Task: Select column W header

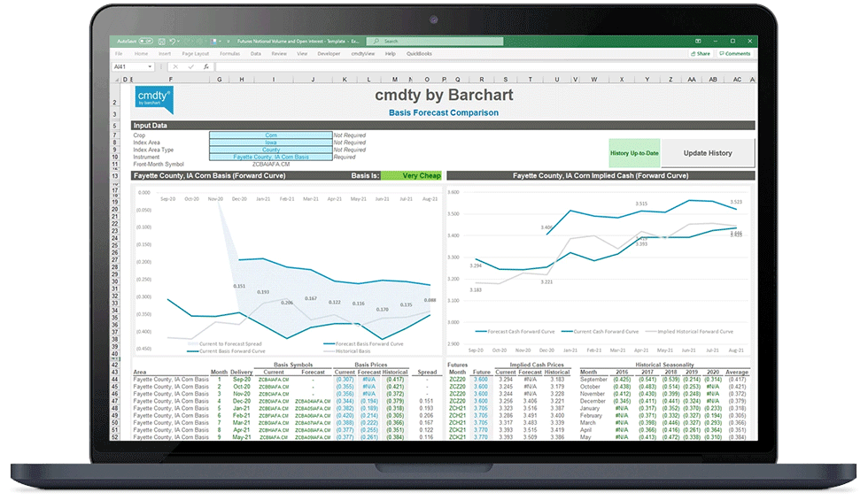Action: point(594,80)
